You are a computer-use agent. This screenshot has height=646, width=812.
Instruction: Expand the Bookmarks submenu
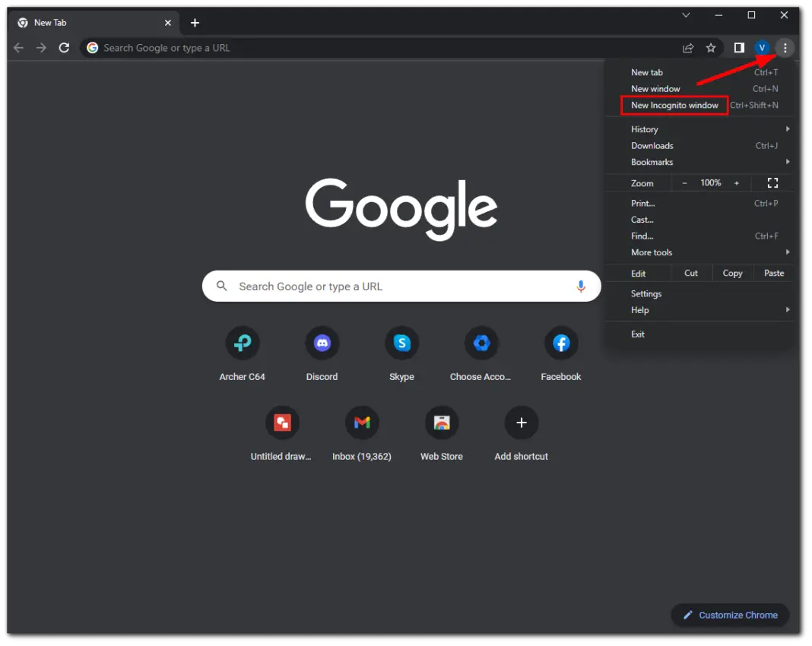tap(652, 162)
